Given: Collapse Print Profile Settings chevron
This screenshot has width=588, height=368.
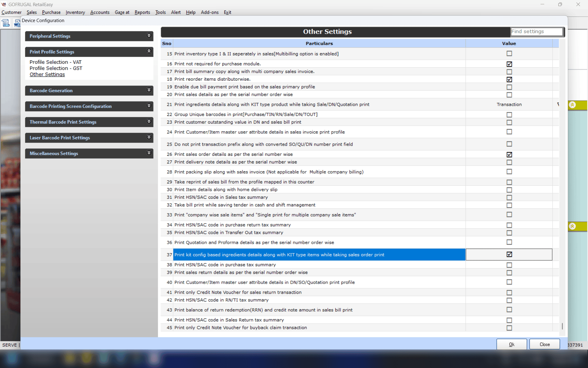Looking at the screenshot, I should [149, 51].
